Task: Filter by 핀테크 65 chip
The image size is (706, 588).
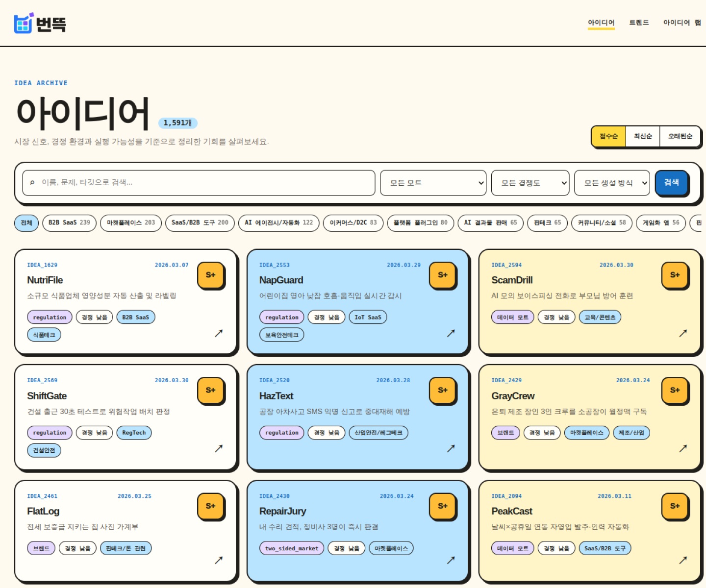Action: (548, 223)
